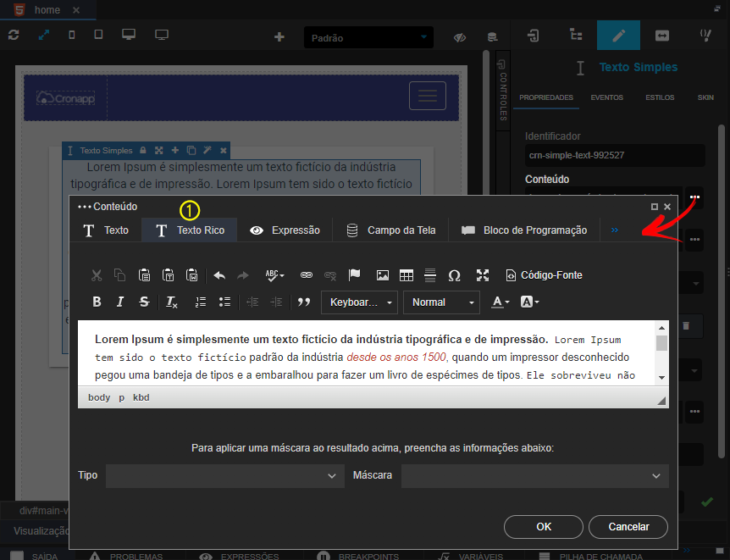This screenshot has height=560, width=730.
Task: Open the ESTILOS properties tab
Action: point(660,97)
